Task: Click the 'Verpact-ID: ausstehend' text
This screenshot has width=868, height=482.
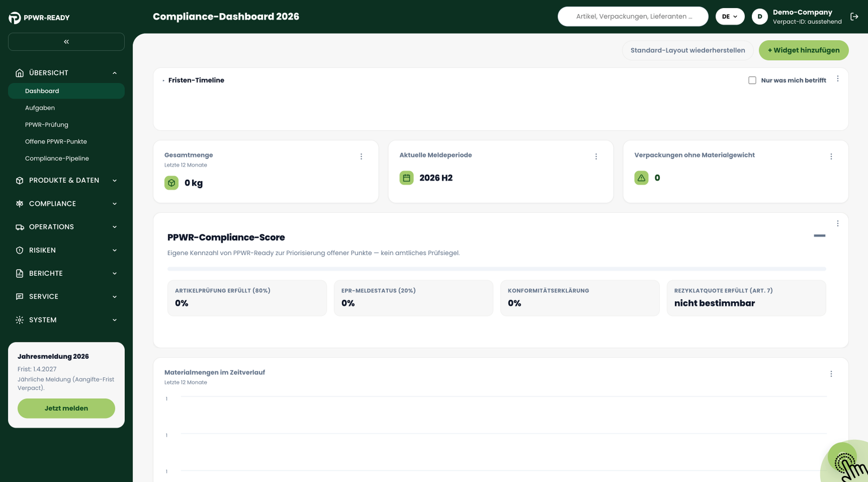Action: (x=807, y=22)
